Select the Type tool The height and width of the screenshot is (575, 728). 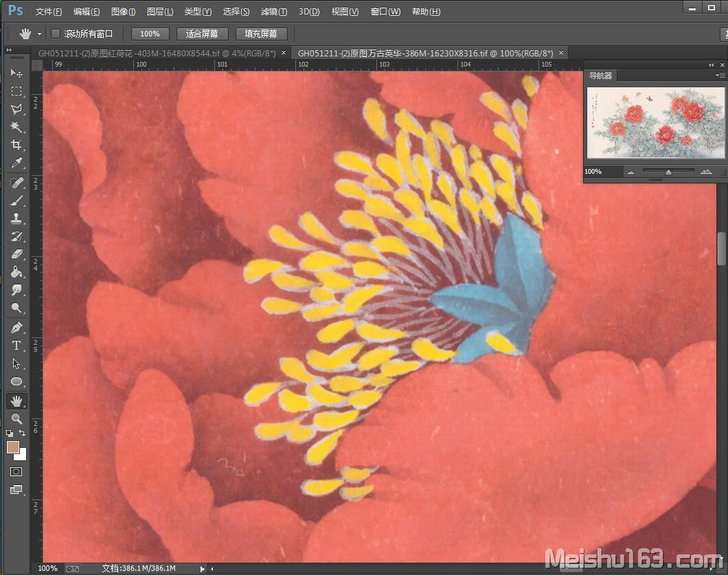coord(16,346)
